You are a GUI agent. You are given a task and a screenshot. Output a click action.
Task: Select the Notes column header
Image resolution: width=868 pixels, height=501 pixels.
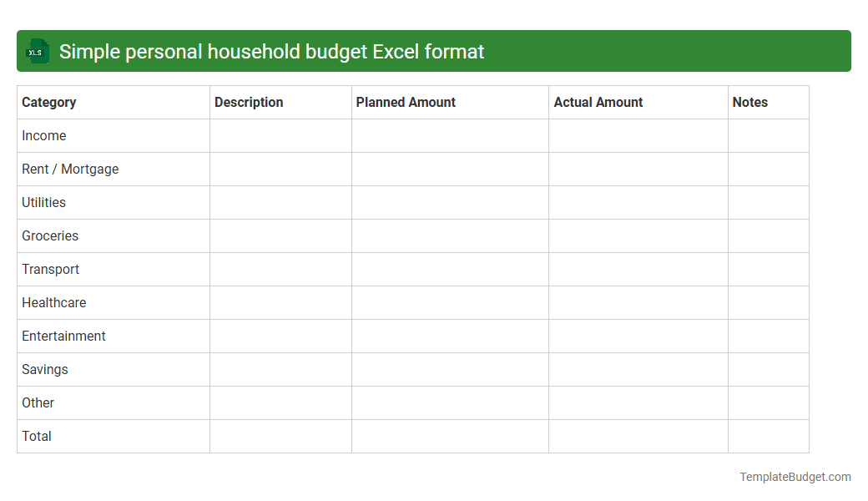tap(749, 102)
